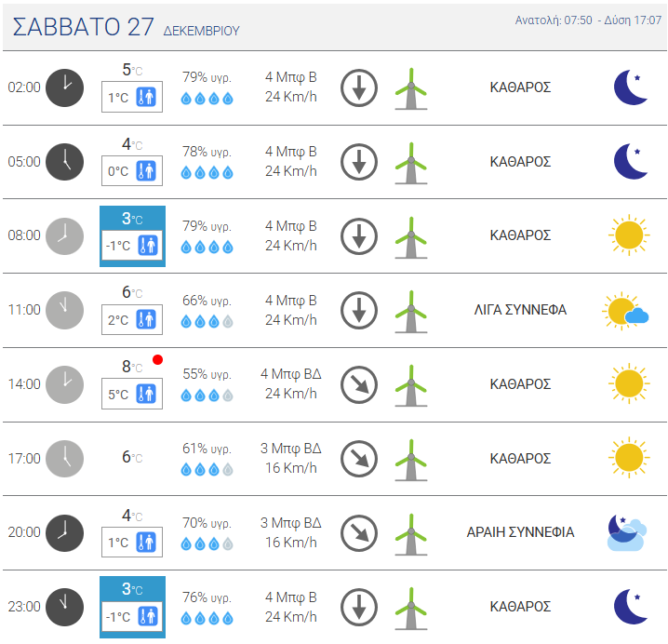Click the 3 Μπφ ΒΔ wind text at 17:00
This screenshot has height=644, width=668.
click(x=291, y=449)
